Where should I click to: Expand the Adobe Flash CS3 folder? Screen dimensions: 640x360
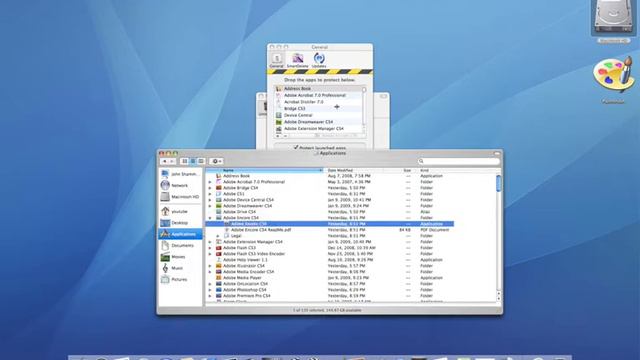tap(210, 248)
